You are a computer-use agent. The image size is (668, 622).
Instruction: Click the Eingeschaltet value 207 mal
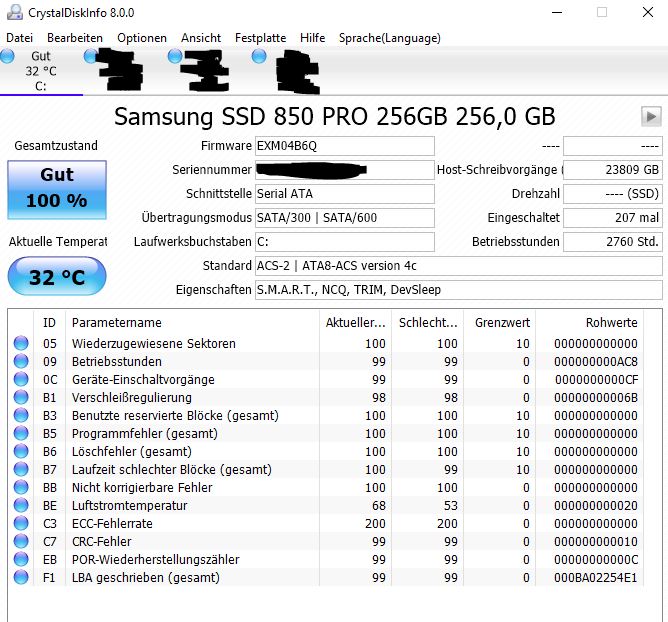[x=613, y=218]
